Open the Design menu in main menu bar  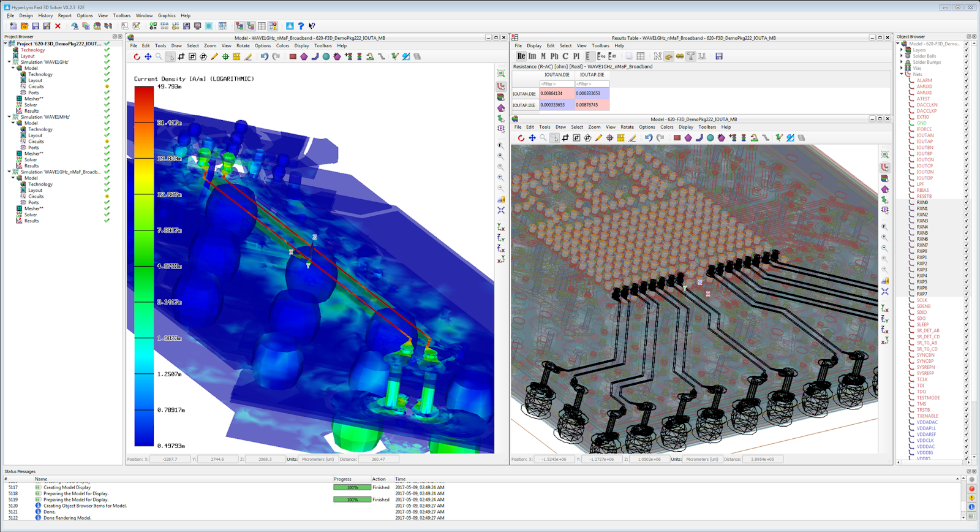point(26,16)
